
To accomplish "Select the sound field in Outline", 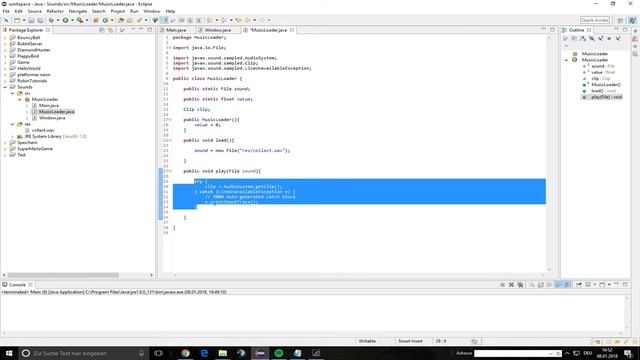I will click(x=598, y=66).
